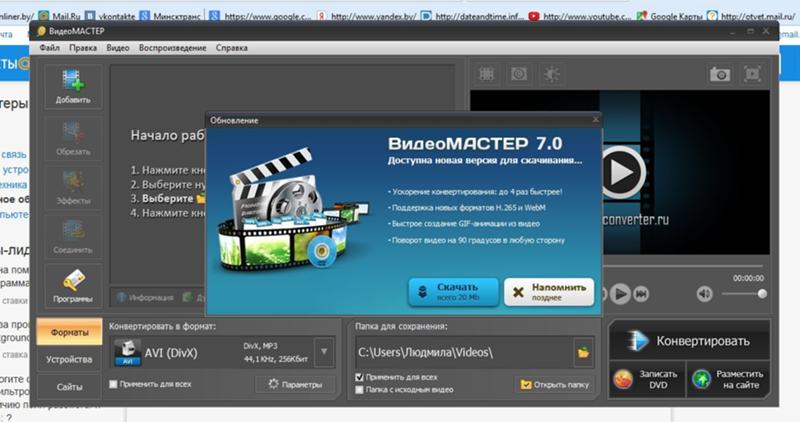
Task: Click the AVI (DivX) format field
Action: (222, 353)
